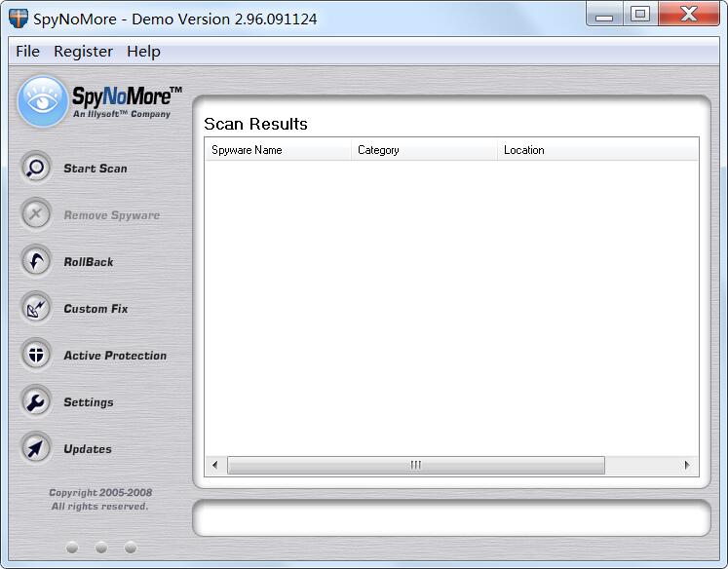Open Settings via its text label

(89, 402)
